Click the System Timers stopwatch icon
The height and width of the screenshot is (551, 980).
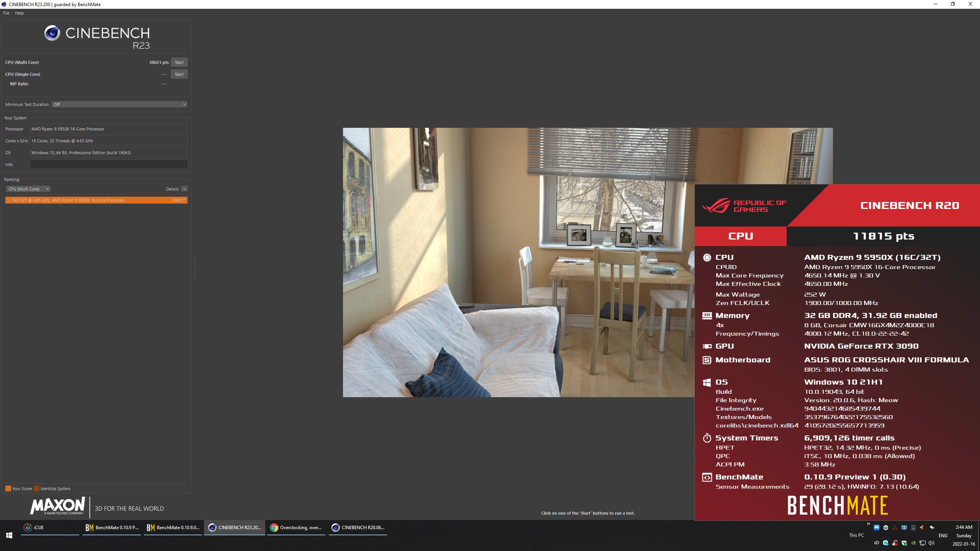click(707, 438)
